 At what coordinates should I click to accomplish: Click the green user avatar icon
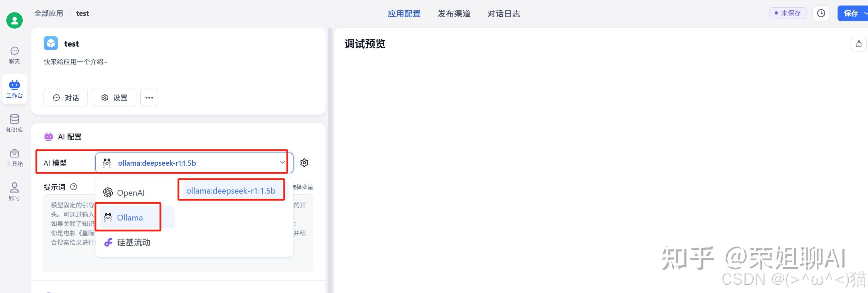[x=15, y=20]
